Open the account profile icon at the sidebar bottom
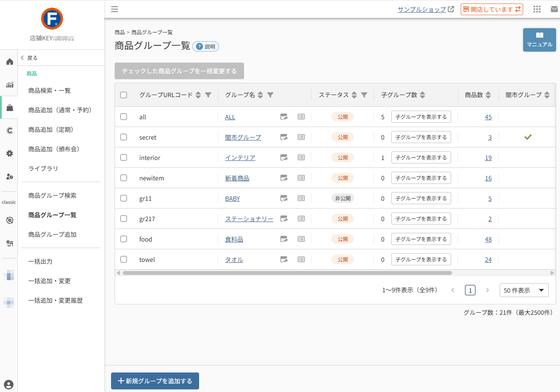Viewport: 560px width, 392px height. point(9,384)
